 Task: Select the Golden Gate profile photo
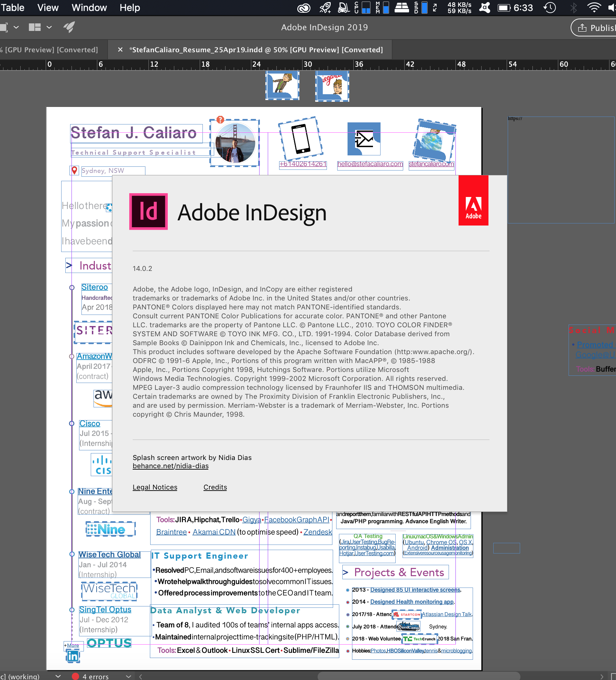pos(235,143)
